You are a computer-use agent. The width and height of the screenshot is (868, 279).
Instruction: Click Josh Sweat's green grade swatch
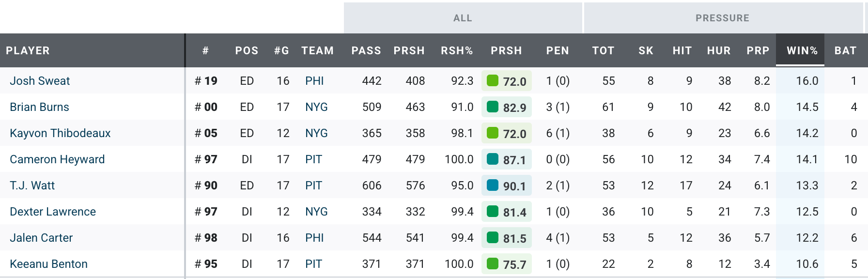pos(493,80)
